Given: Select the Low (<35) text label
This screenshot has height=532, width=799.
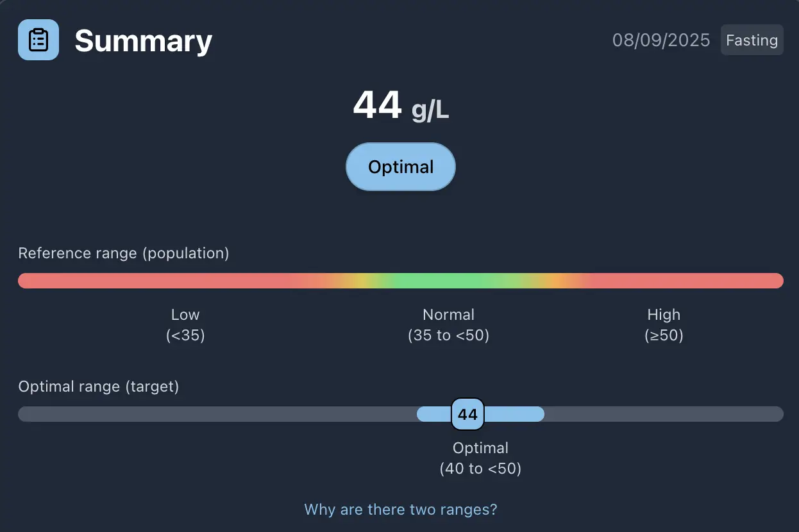Looking at the screenshot, I should pyautogui.click(x=185, y=324).
